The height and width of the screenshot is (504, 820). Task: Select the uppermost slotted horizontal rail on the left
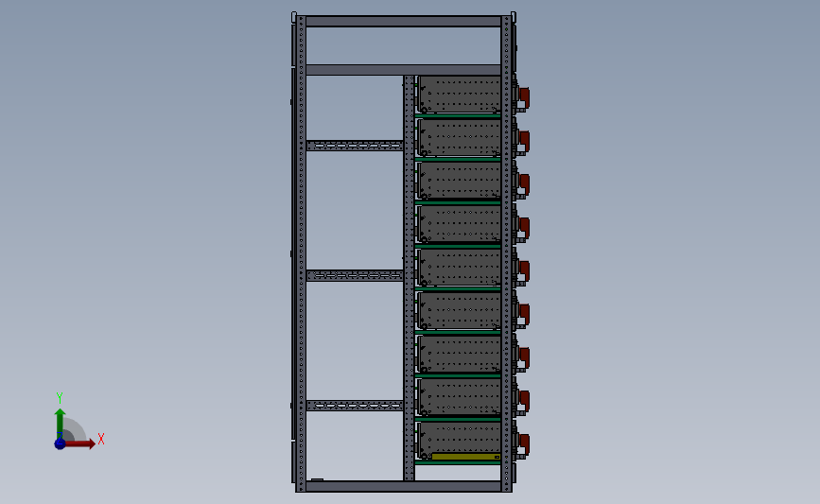pos(355,146)
